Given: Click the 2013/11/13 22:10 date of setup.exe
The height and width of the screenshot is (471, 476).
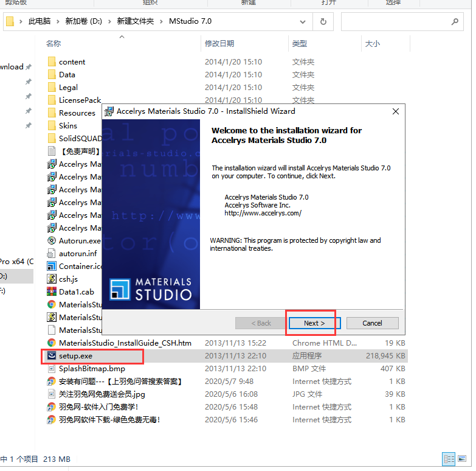Looking at the screenshot, I should (235, 355).
